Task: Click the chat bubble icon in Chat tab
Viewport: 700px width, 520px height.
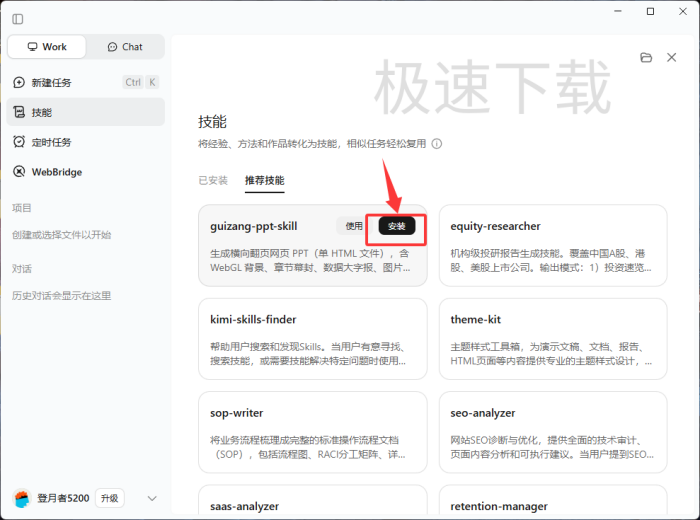Action: point(112,47)
